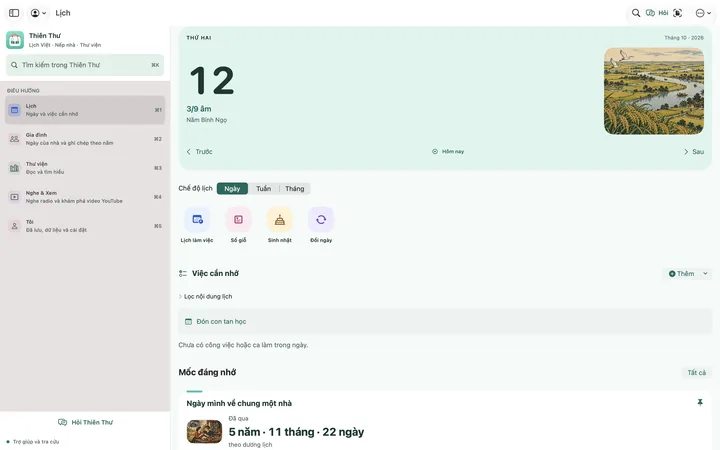Open the more options ellipsis menu
720x450 pixels.
[x=703, y=13]
